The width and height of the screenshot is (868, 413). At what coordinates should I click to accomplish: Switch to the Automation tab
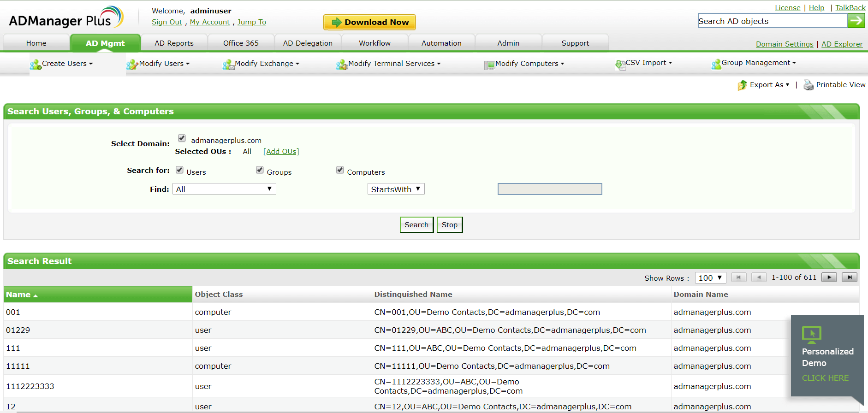[442, 43]
